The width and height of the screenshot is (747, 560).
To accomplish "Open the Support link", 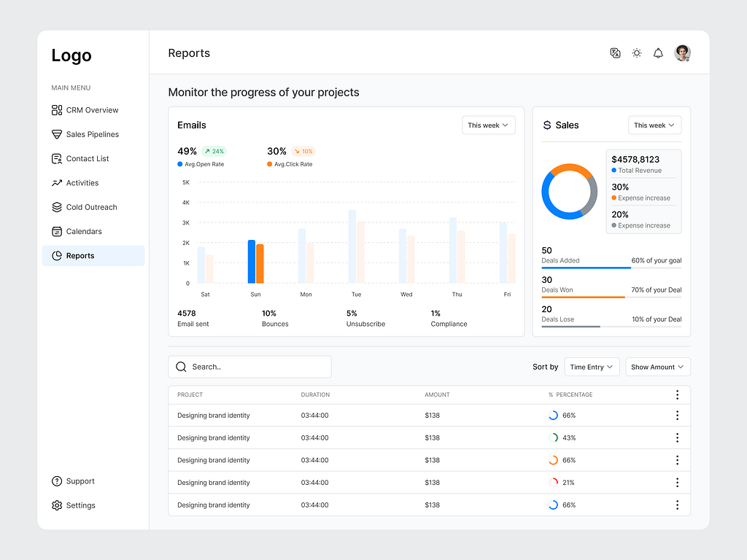I will [x=80, y=481].
